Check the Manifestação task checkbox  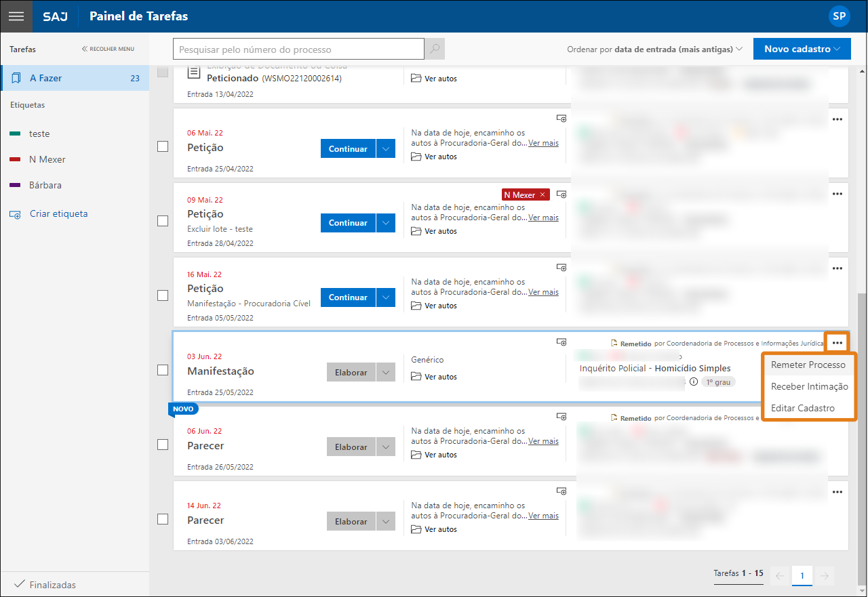(x=163, y=370)
